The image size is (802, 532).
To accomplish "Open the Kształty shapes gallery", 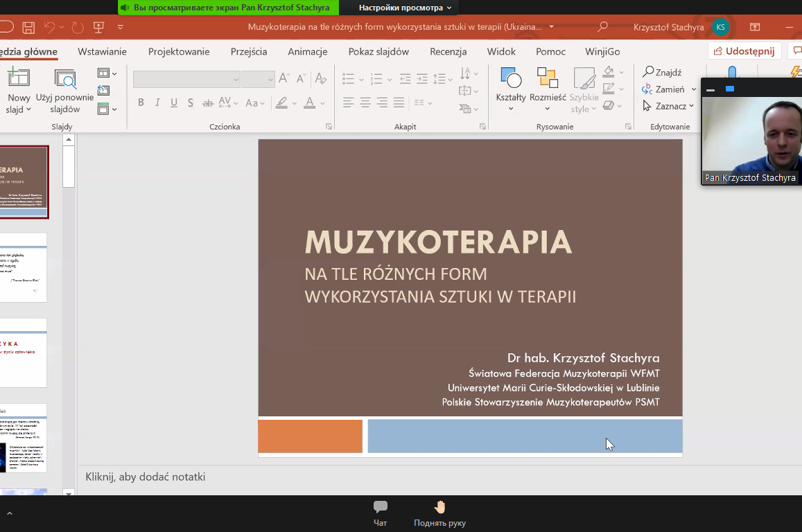I will pos(511,80).
